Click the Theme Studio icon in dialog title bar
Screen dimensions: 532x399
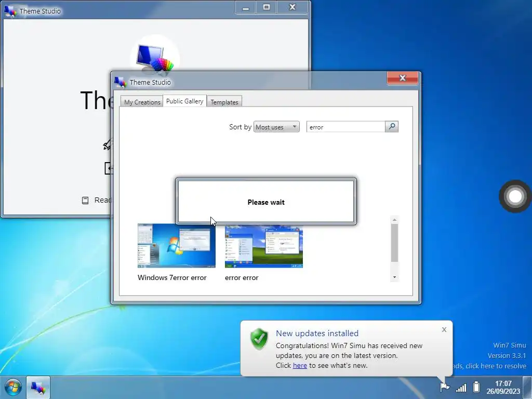(121, 82)
